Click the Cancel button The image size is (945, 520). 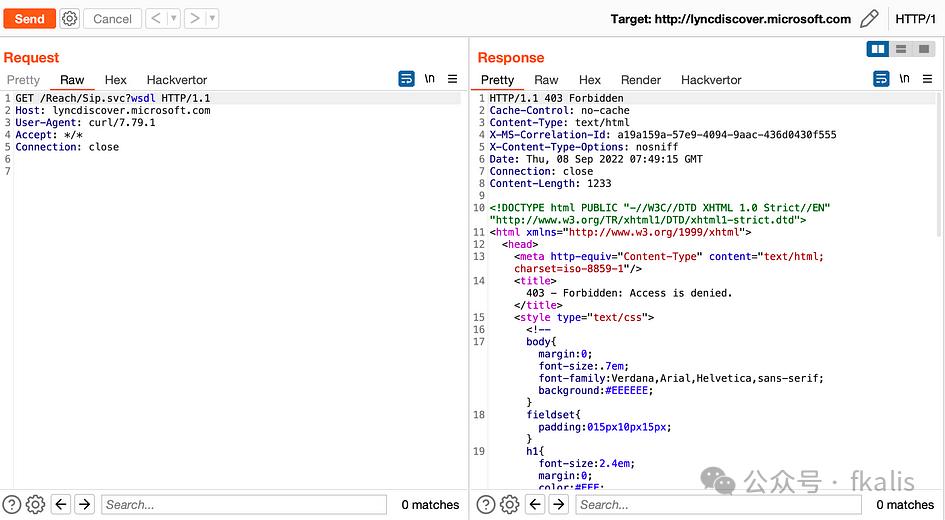(112, 19)
